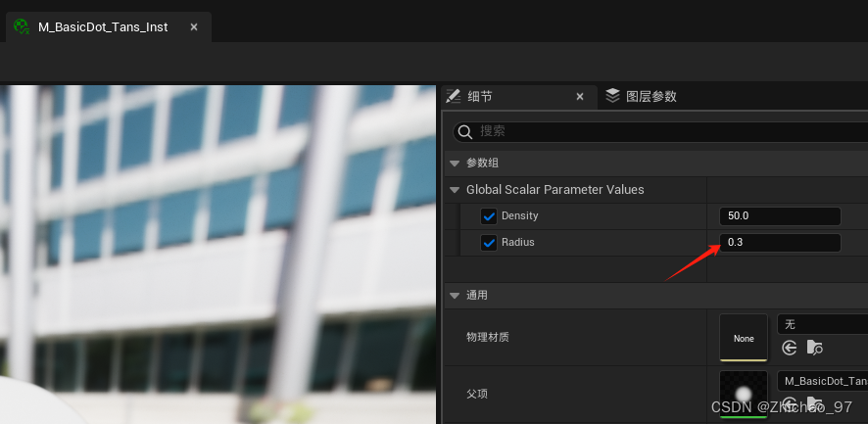Click the material instance icon in the tab
Screen dimensions: 868x424
click(x=22, y=27)
